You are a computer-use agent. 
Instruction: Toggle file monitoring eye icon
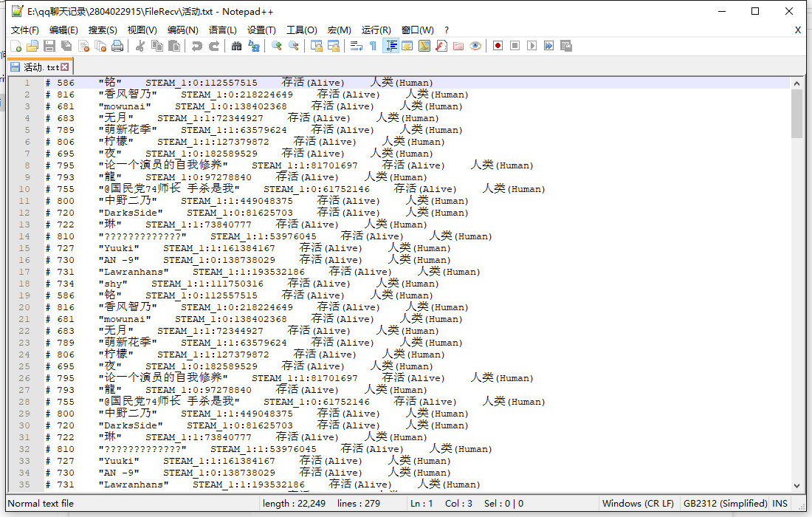click(475, 46)
